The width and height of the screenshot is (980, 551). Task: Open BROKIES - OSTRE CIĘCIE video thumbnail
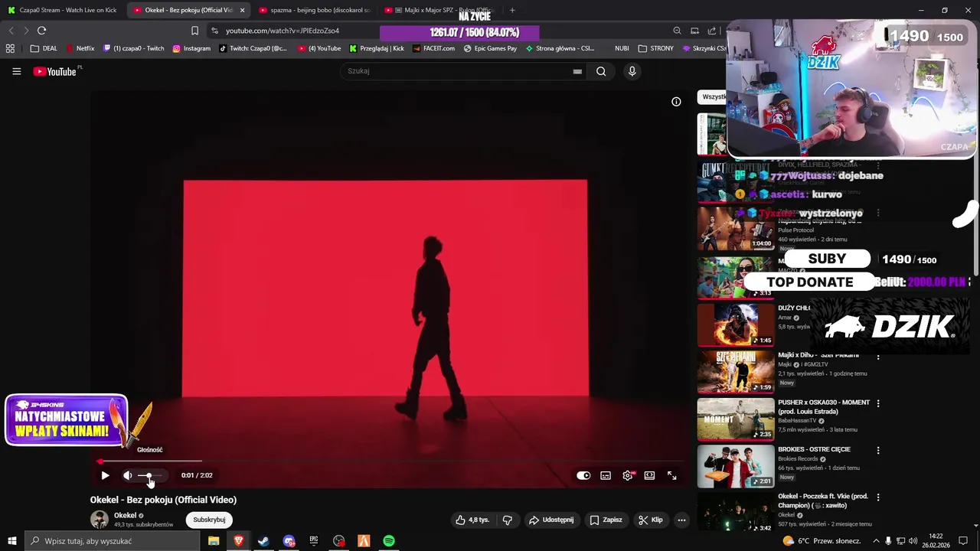[736, 466]
